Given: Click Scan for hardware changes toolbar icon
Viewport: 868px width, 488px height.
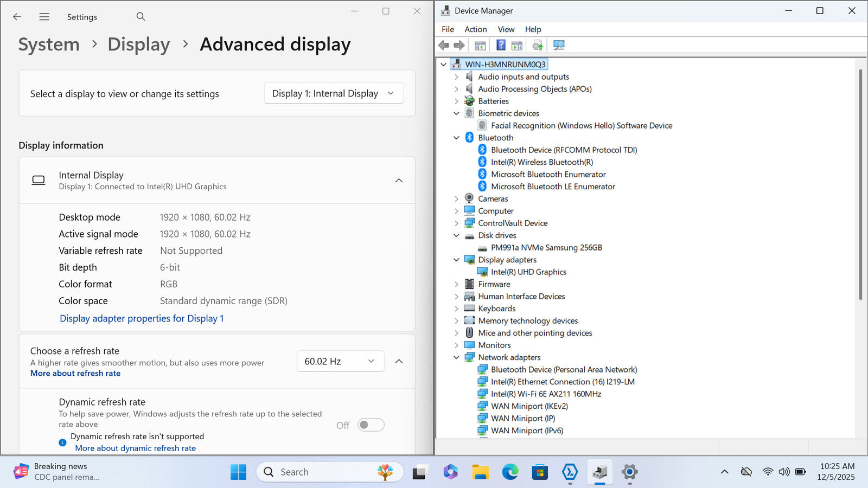Looking at the screenshot, I should tap(558, 45).
